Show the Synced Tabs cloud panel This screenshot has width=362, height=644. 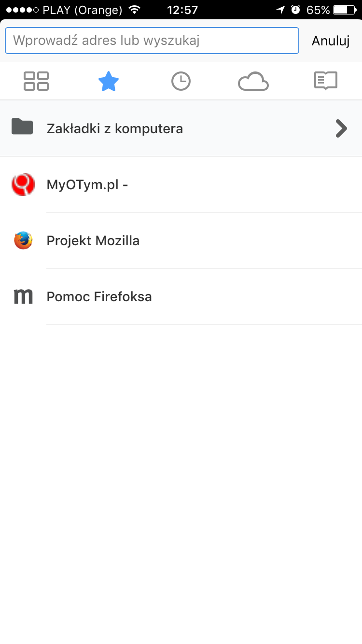tap(253, 81)
